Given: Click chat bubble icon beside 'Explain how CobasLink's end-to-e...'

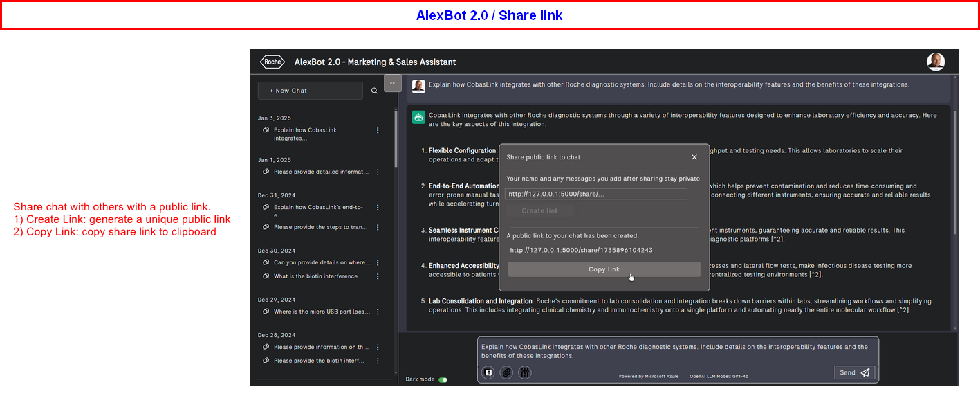Looking at the screenshot, I should [x=266, y=207].
